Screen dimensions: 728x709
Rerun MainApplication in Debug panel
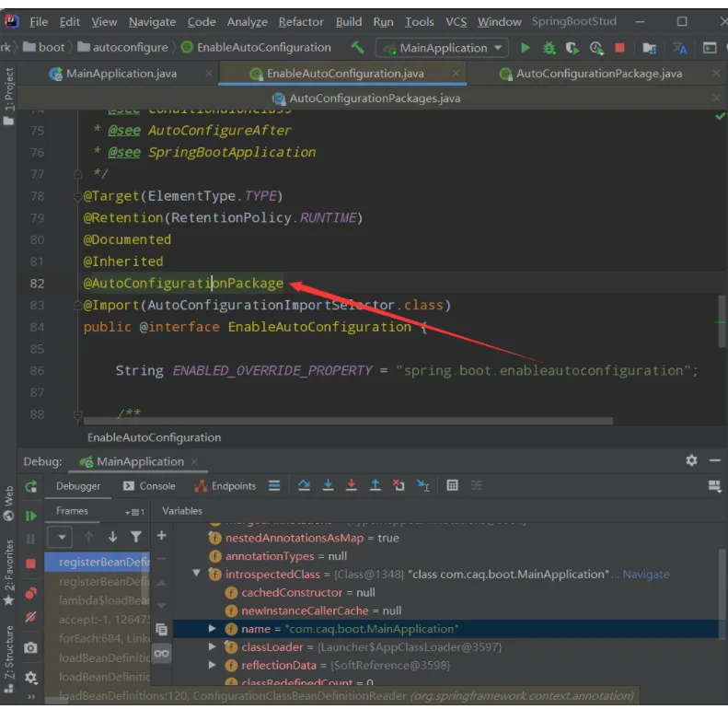click(31, 486)
